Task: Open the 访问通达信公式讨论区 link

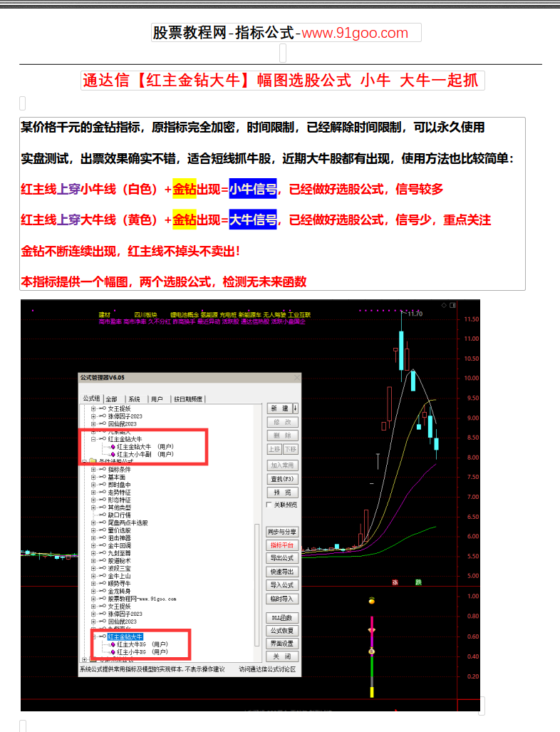Action: click(x=267, y=669)
